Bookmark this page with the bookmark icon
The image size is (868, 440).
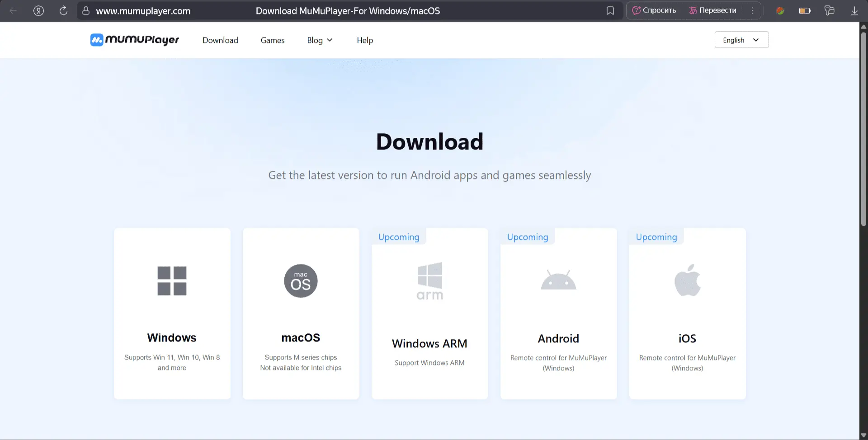[x=610, y=11]
